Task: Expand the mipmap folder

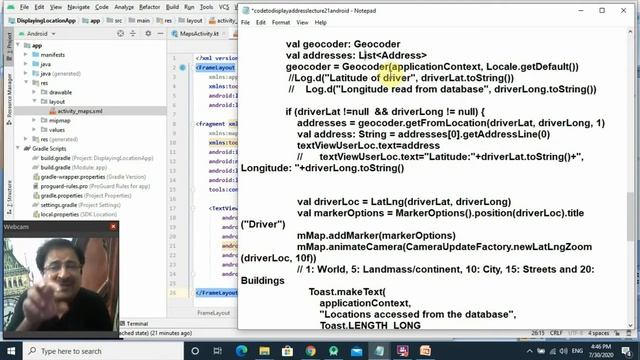Action: tap(34, 120)
